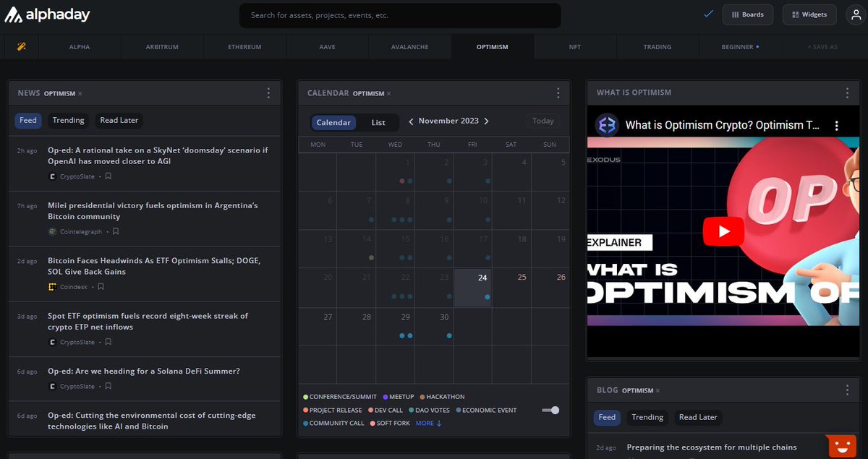Toggle Community Call event filter
The height and width of the screenshot is (459, 868).
333,424
